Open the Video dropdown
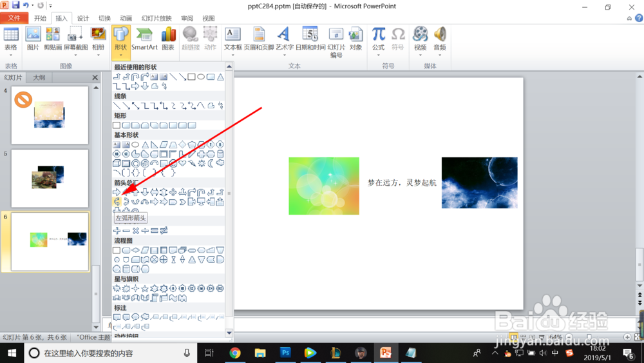Image resolution: width=644 pixels, height=363 pixels. tap(420, 55)
